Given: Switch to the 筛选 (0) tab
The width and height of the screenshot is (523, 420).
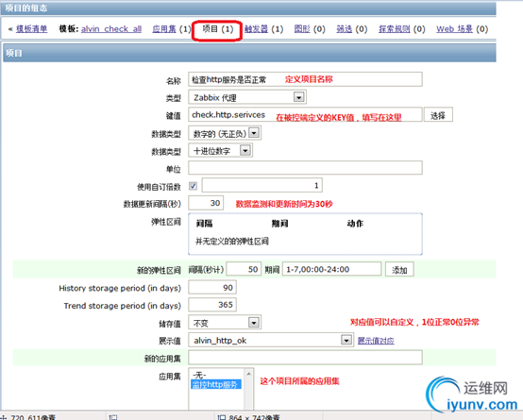Looking at the screenshot, I should coord(345,29).
